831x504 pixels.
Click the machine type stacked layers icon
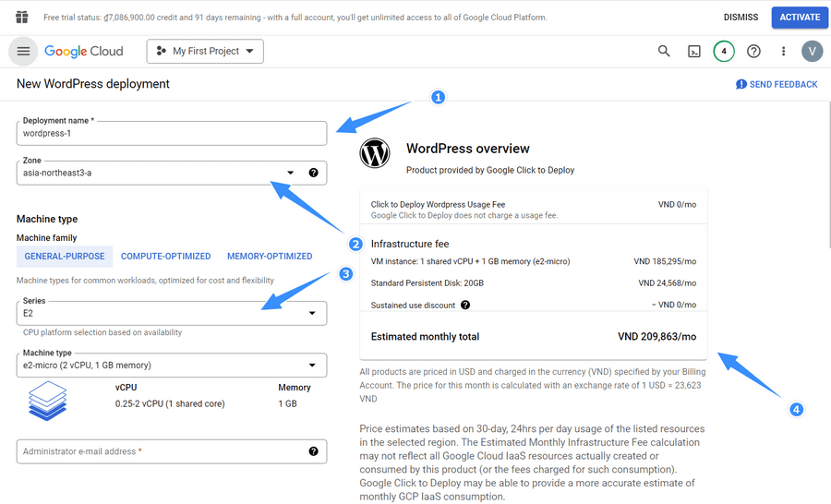[48, 402]
